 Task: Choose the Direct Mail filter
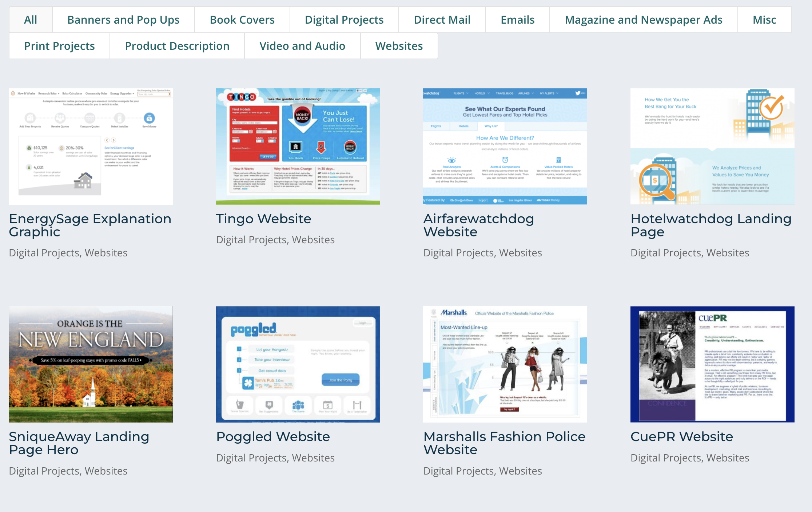click(442, 20)
